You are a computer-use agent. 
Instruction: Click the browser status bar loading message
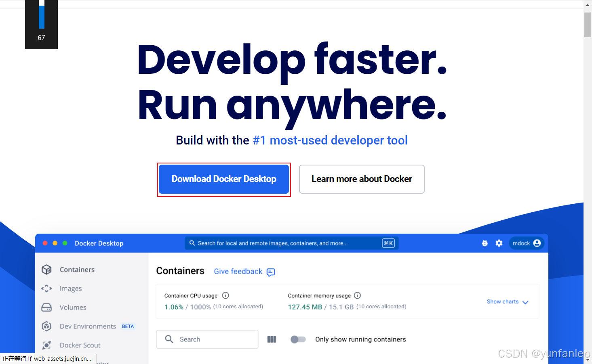click(x=48, y=358)
